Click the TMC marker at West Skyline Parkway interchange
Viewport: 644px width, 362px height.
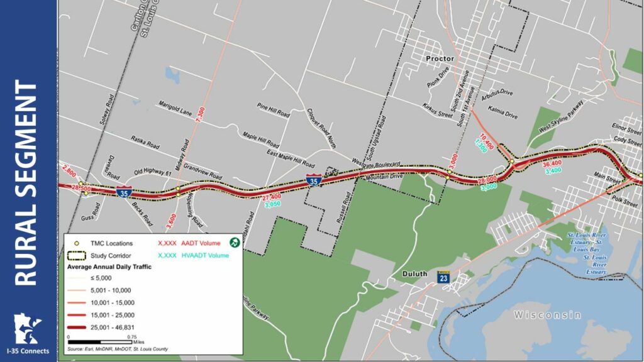[512, 162]
